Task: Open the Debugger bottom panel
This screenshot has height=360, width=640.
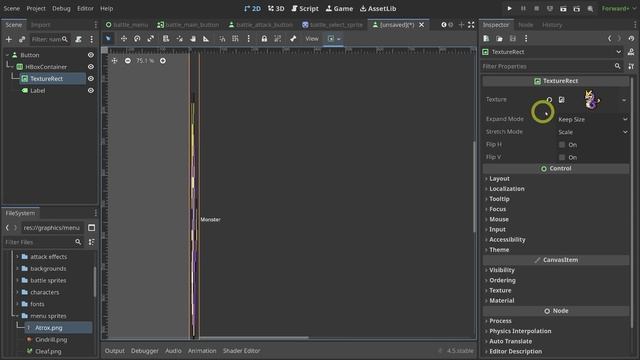Action: [144, 351]
